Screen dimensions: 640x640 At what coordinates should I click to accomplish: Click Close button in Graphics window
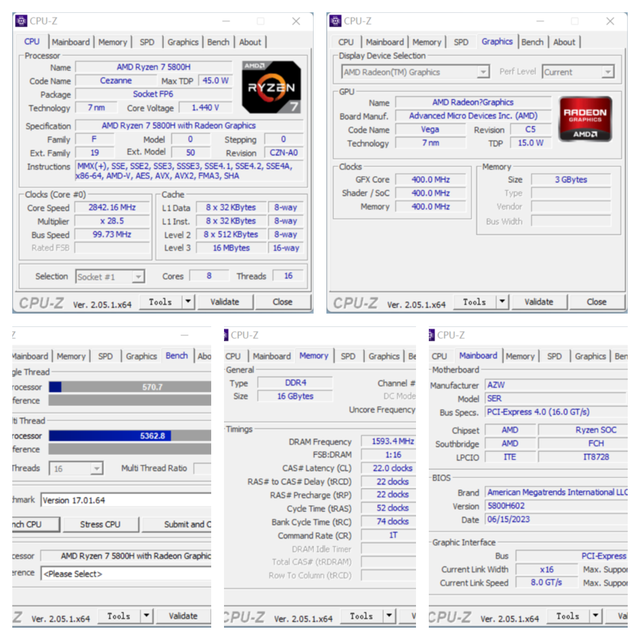pos(597,302)
